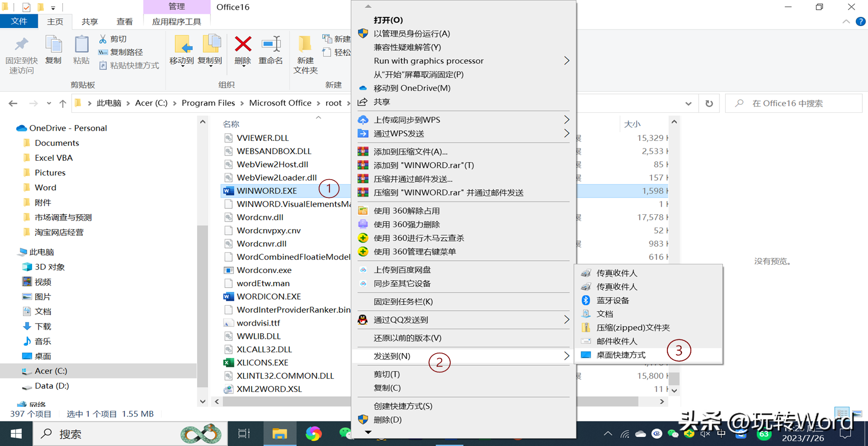Click the Task View icon in the taskbar
The width and height of the screenshot is (868, 446).
244,434
